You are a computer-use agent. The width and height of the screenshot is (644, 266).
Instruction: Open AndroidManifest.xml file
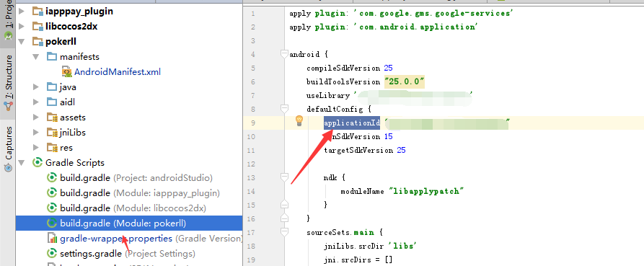pos(117,72)
